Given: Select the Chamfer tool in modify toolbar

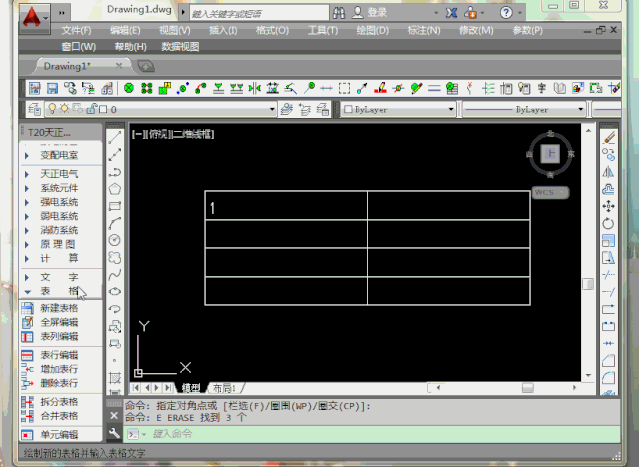Looking at the screenshot, I should (608, 360).
